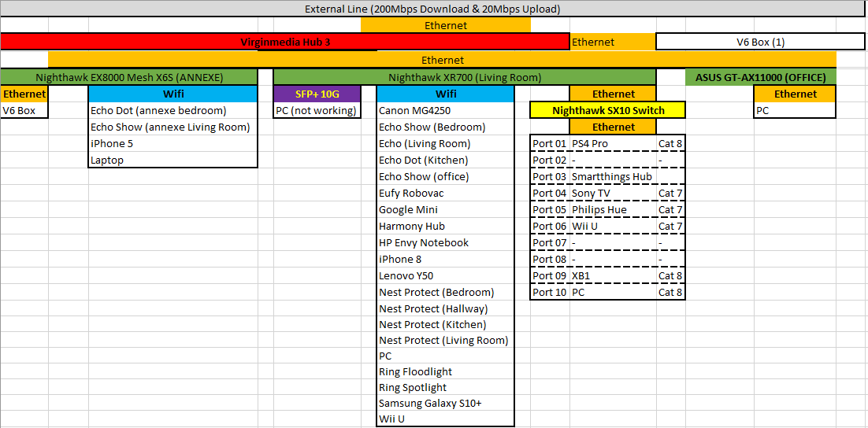Select the yellow Nighthawk SX10 Switch cell
The image size is (868, 428).
(x=608, y=111)
